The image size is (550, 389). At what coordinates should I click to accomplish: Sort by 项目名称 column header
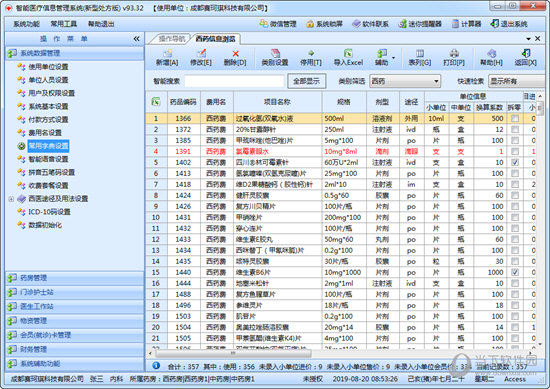point(277,102)
